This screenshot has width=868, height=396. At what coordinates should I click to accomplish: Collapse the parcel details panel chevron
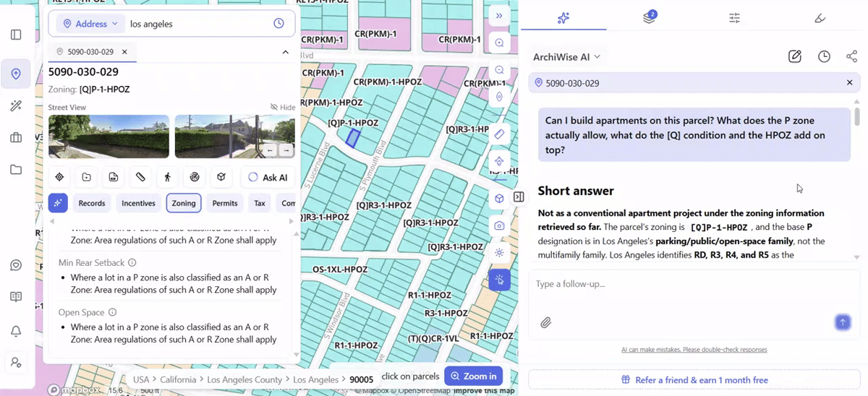point(286,52)
